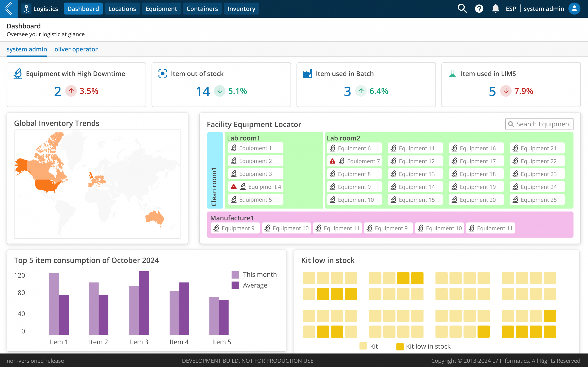Click warning triangle on Equipment 7

[x=332, y=161]
